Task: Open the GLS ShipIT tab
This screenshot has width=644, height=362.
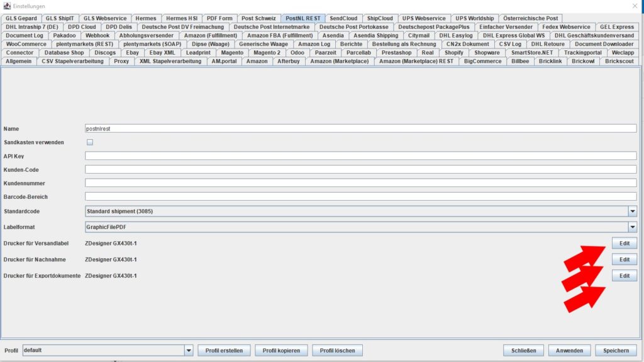Action: click(x=60, y=18)
